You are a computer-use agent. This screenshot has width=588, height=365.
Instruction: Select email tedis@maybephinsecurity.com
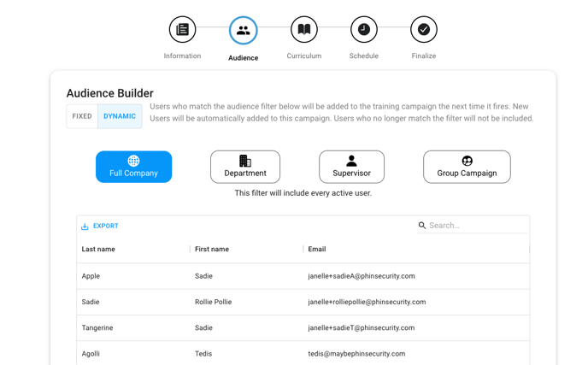click(356, 354)
